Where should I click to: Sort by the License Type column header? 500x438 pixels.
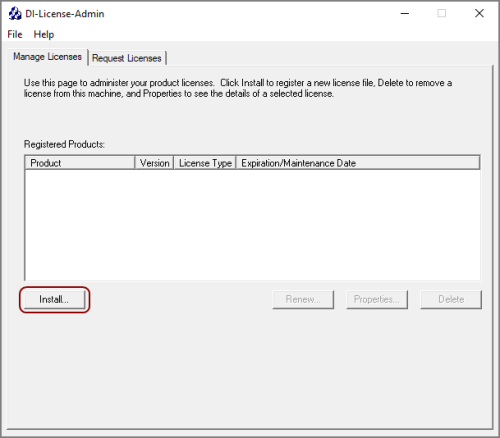205,163
